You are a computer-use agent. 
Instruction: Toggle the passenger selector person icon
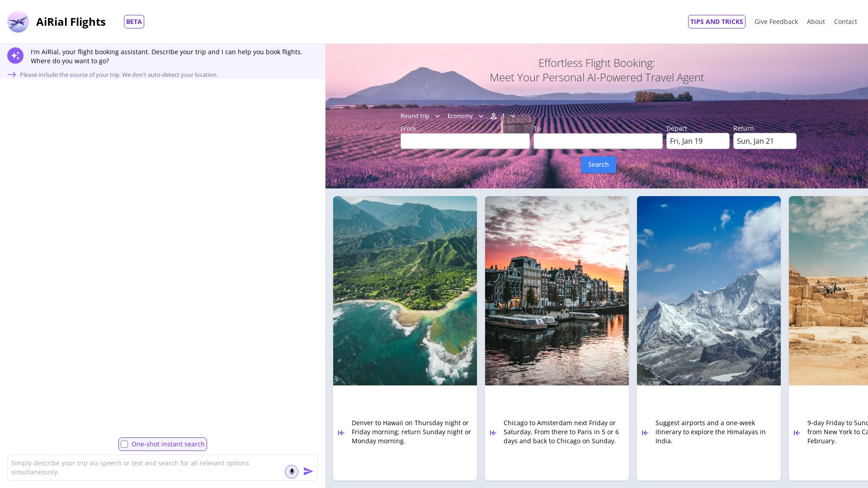(x=494, y=116)
